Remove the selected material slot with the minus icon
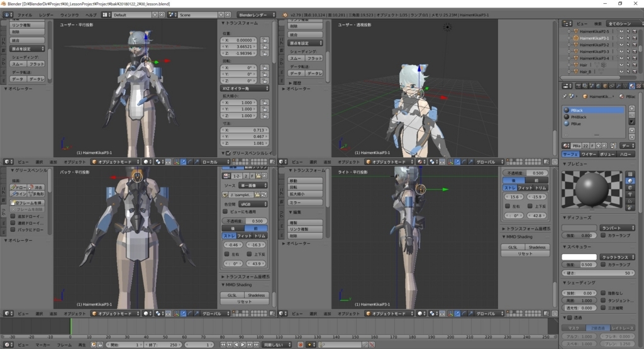The width and height of the screenshot is (644, 349). pyautogui.click(x=631, y=115)
